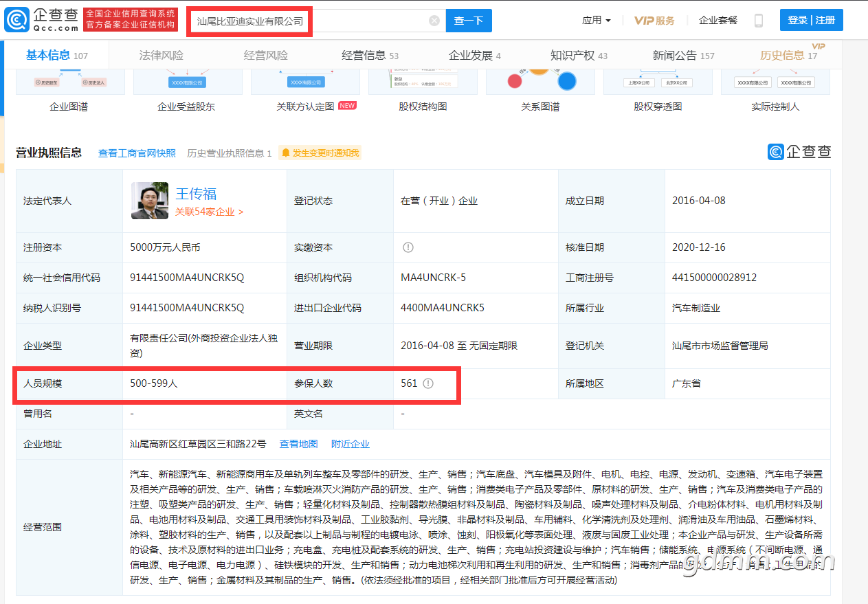The image size is (868, 604).
Task: Select credit code 91441500MA4UNCRK5Q in 统一社会信用代码 row
Action: 187,278
